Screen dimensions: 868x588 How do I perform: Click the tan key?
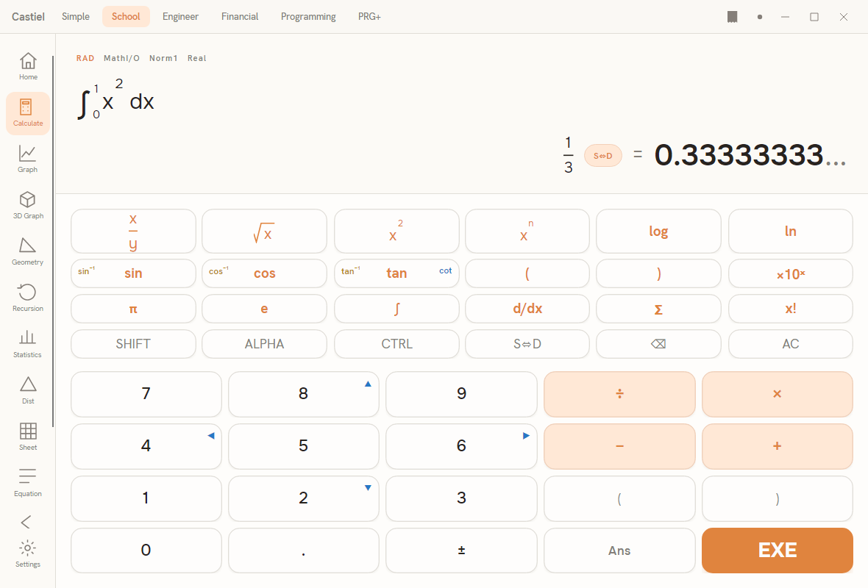[396, 273]
